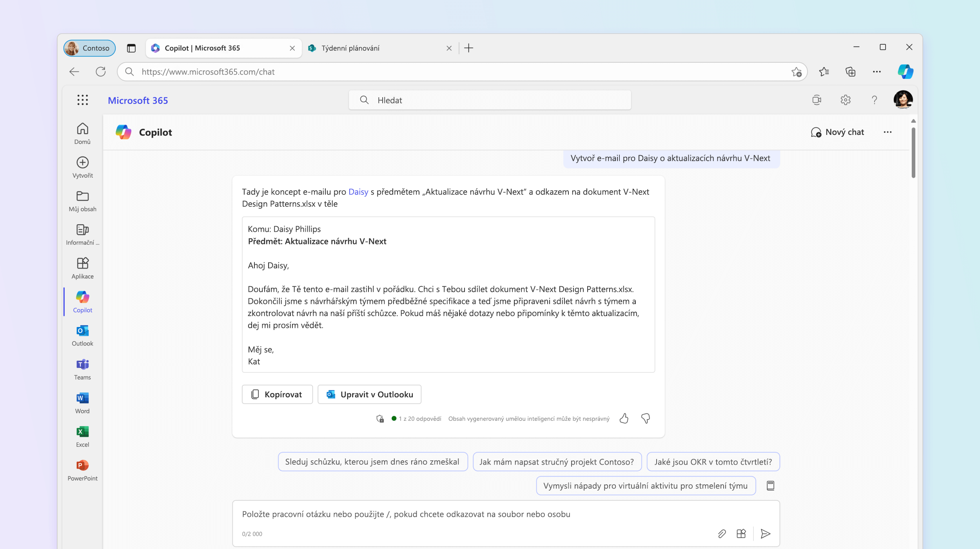980x549 pixels.
Task: Launch Teams from the sidebar
Action: 82,369
